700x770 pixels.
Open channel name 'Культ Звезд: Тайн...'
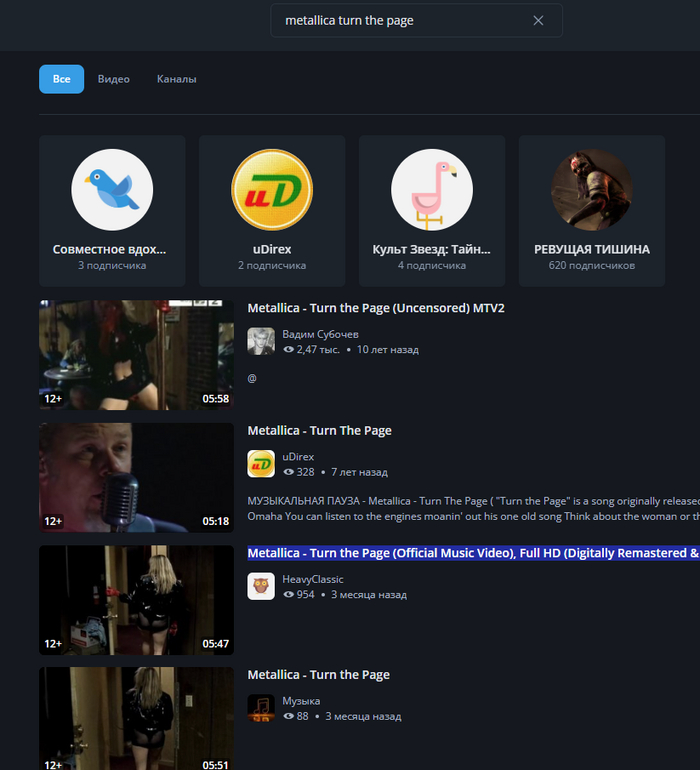[431, 249]
